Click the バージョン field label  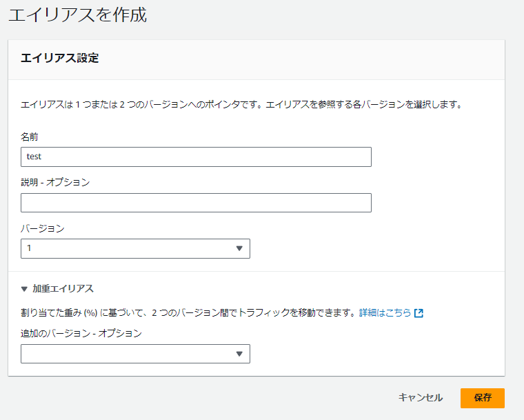click(43, 228)
